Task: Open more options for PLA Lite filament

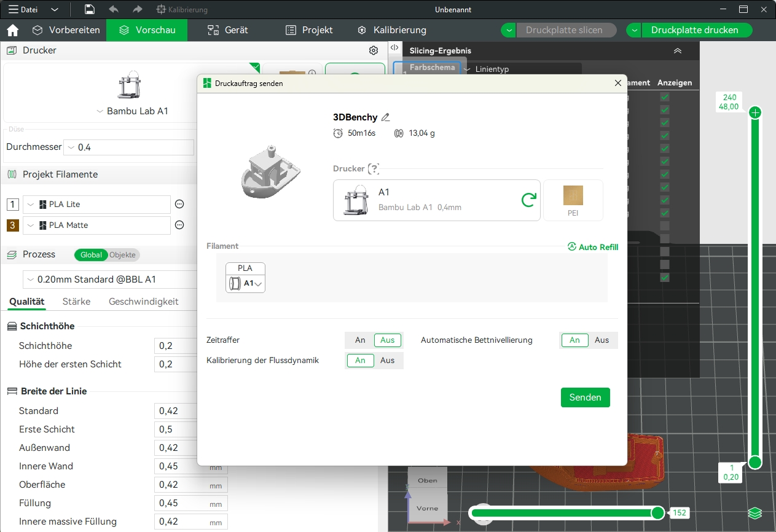Action: click(x=179, y=205)
